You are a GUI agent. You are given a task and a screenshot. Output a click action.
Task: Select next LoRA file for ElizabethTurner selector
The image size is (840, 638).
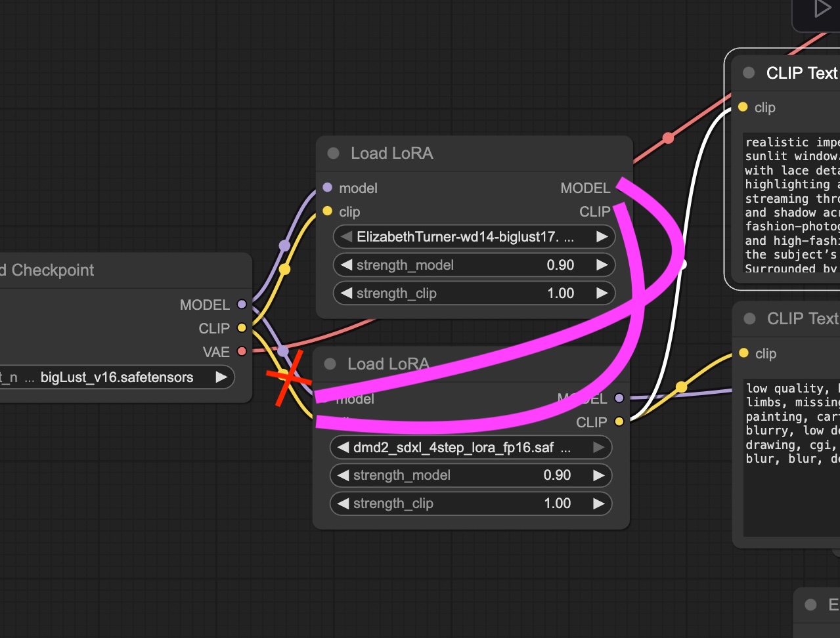[x=602, y=237]
